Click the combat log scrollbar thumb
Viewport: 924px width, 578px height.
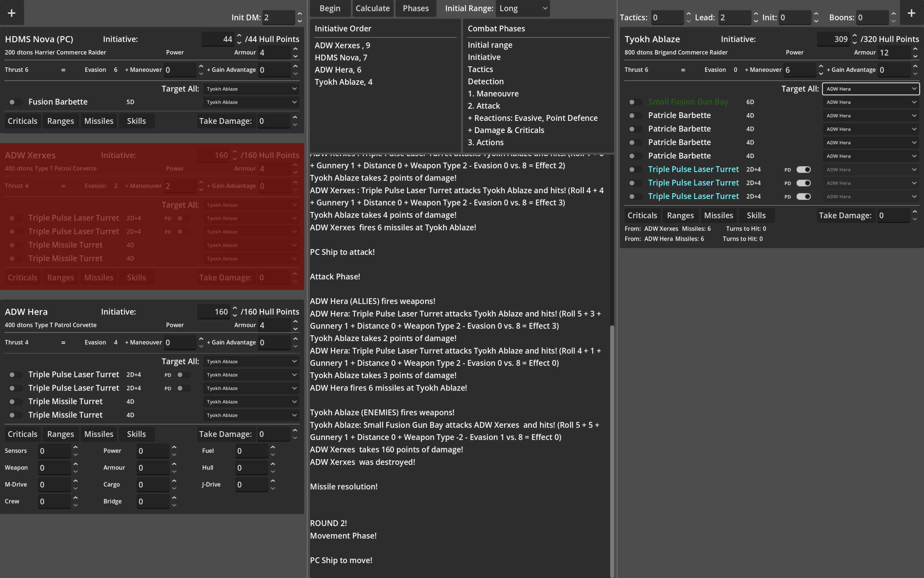coord(612,451)
